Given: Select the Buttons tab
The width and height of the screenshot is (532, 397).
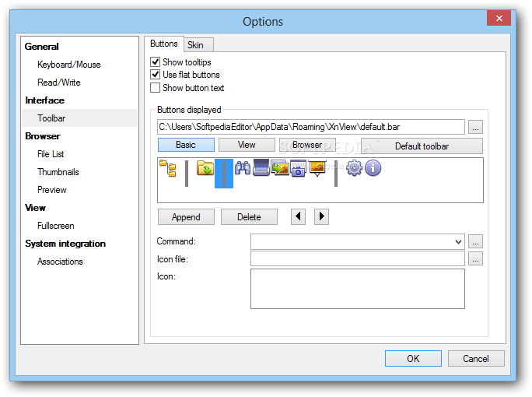Looking at the screenshot, I should (164, 44).
